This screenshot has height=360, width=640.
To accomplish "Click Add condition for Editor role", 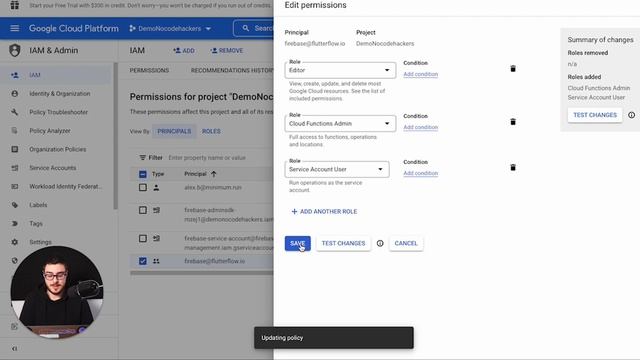I will tap(420, 74).
